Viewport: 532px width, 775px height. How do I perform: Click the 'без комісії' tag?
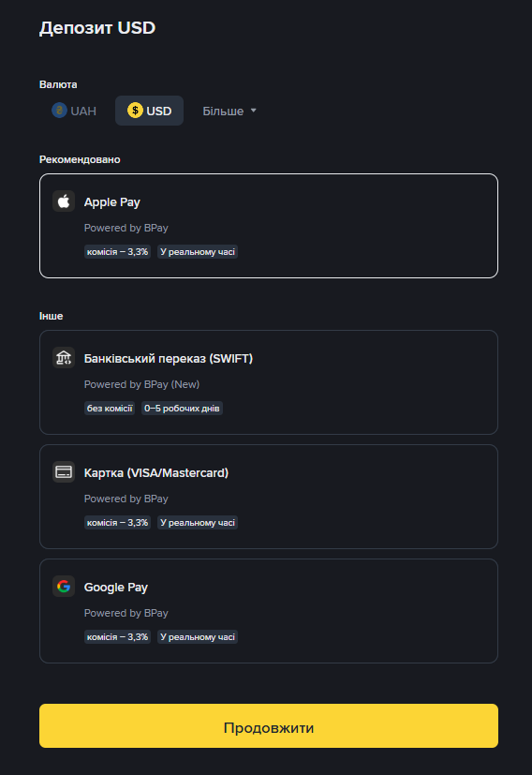pos(110,409)
